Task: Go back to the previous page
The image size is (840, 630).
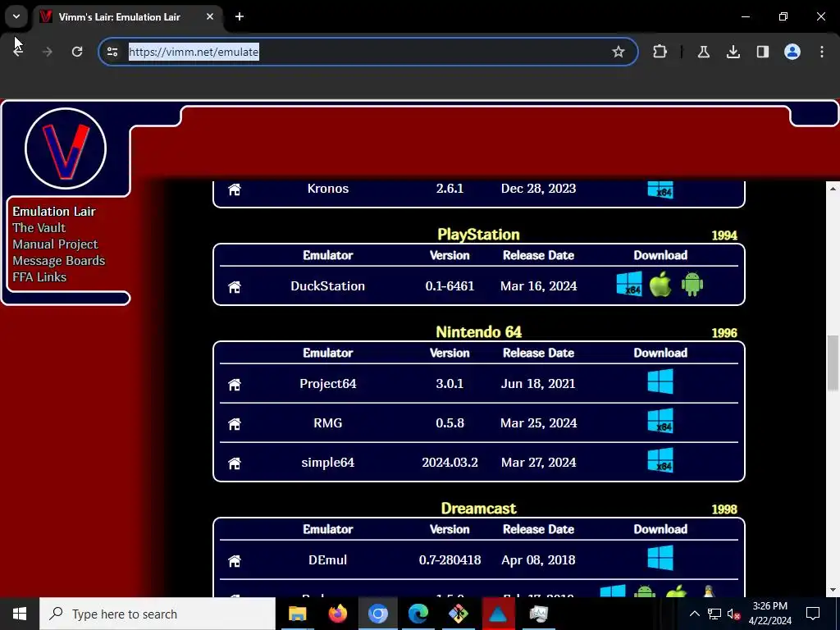Action: coord(18,52)
